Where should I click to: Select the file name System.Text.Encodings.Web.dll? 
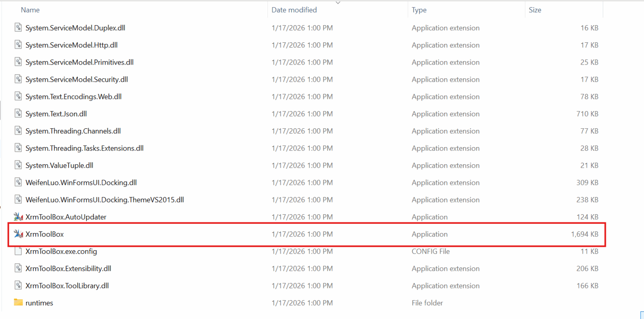point(73,96)
